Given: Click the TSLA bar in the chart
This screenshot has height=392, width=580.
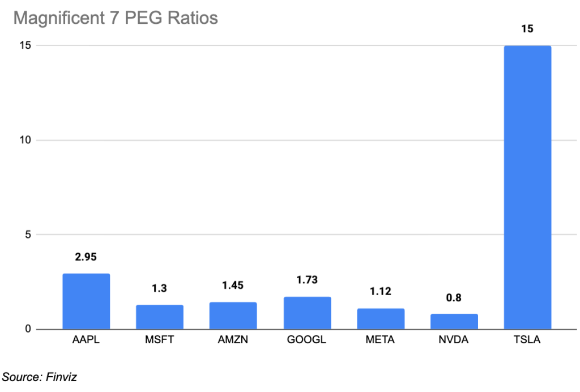Looking at the screenshot, I should [527, 188].
